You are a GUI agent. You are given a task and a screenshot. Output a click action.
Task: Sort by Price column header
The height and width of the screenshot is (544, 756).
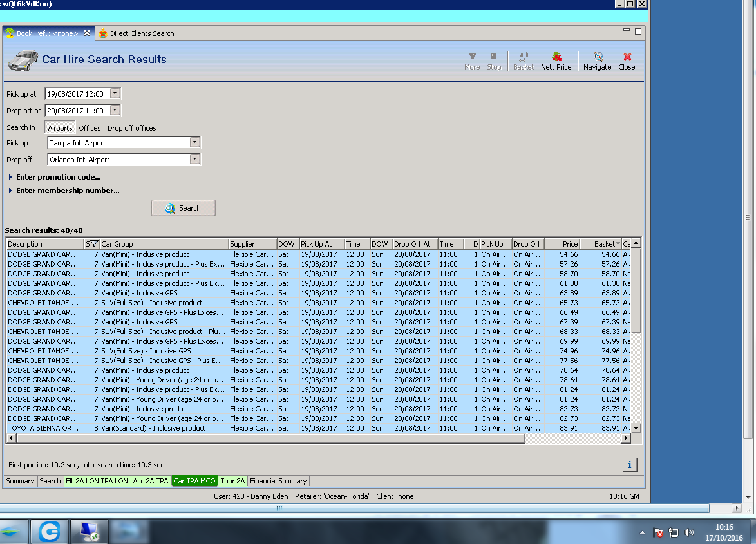pyautogui.click(x=562, y=244)
